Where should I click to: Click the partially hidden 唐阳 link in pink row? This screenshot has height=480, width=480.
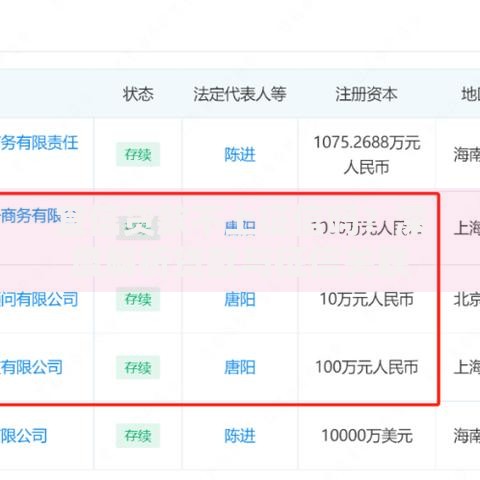(x=240, y=228)
